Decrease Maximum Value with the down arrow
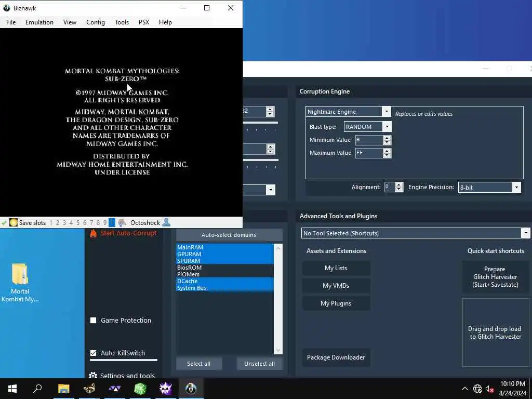Screen dimensions: 532x399 point(387,155)
